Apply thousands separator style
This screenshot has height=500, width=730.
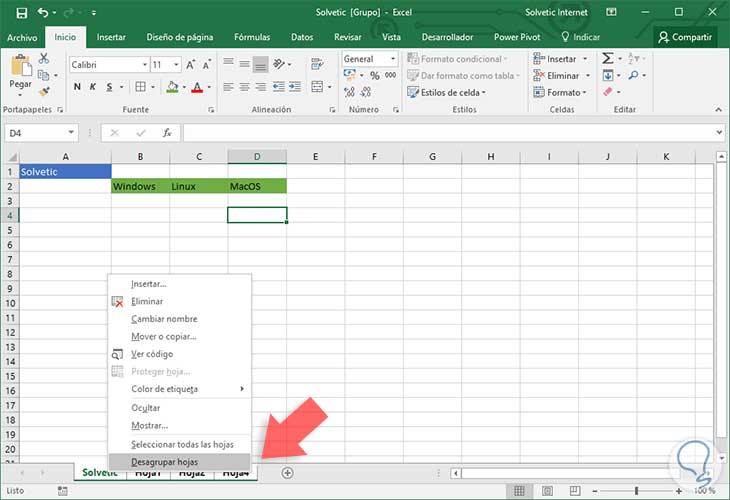[391, 75]
